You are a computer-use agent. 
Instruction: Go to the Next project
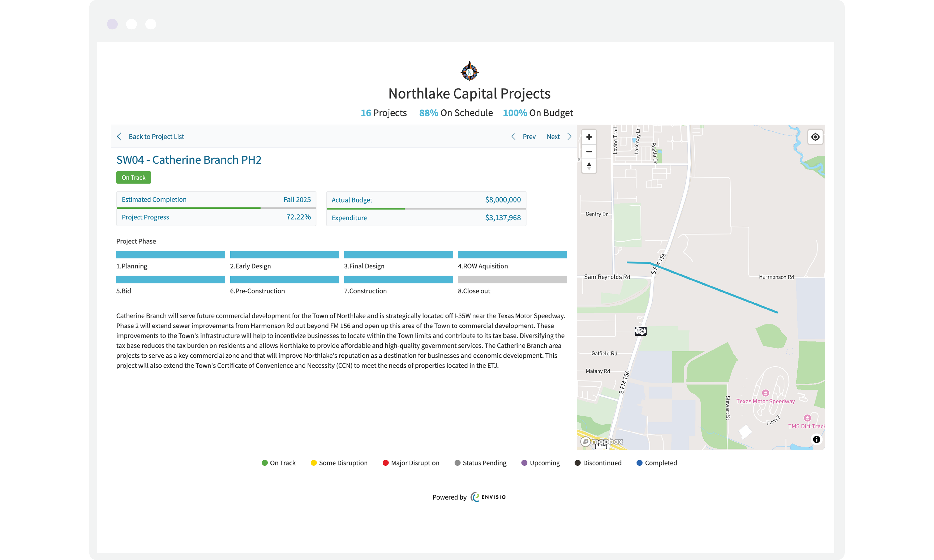coord(553,137)
